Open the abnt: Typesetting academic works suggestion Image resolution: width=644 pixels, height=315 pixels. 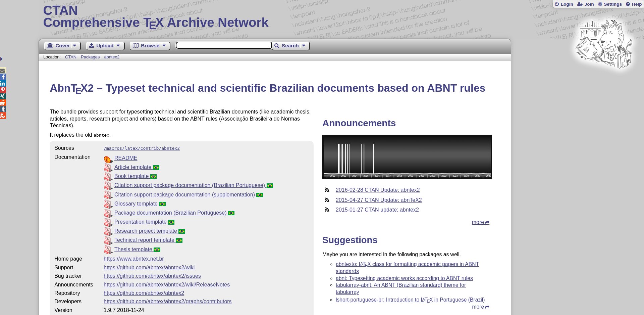coord(404,278)
